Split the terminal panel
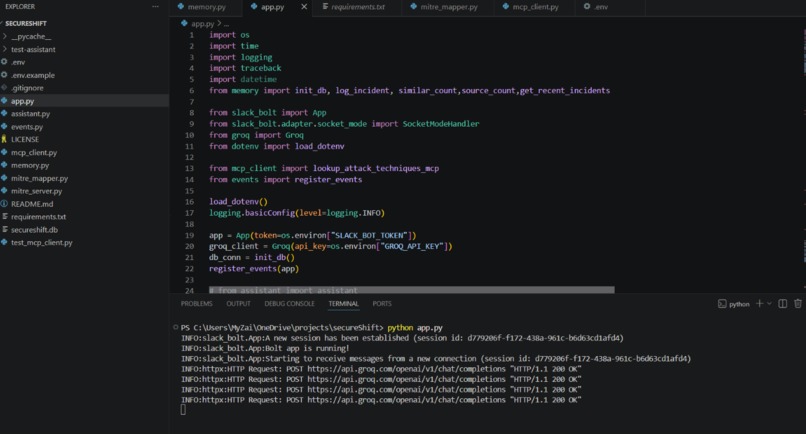806x434 pixels. [x=782, y=303]
